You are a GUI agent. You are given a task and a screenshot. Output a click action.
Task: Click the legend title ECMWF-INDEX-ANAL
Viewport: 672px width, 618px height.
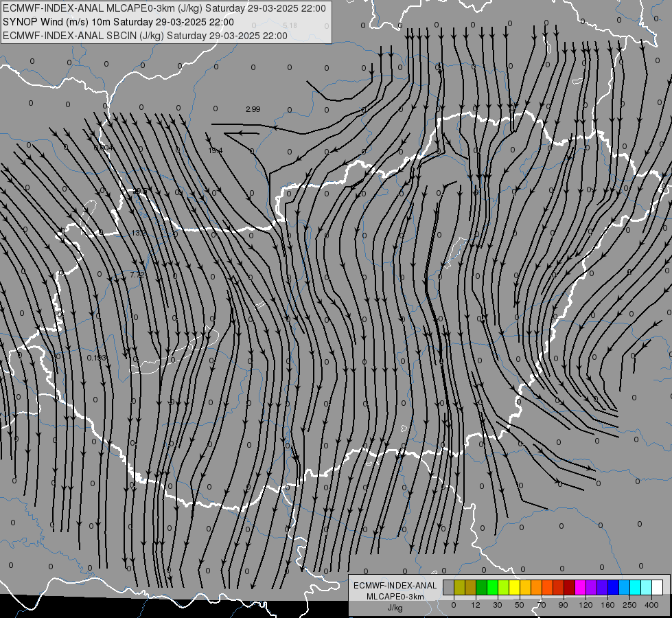(x=395, y=586)
